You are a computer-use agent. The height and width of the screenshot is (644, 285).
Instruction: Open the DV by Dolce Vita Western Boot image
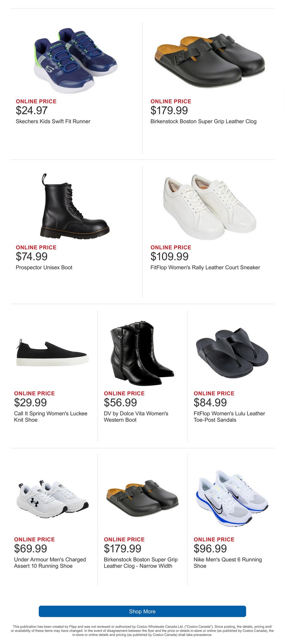[x=142, y=353]
